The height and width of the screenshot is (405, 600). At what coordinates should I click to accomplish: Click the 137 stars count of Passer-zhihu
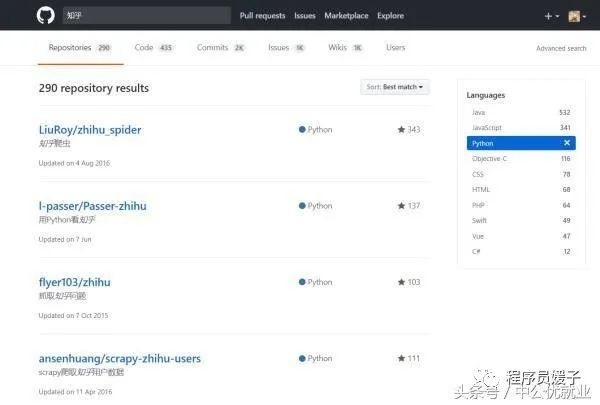409,206
